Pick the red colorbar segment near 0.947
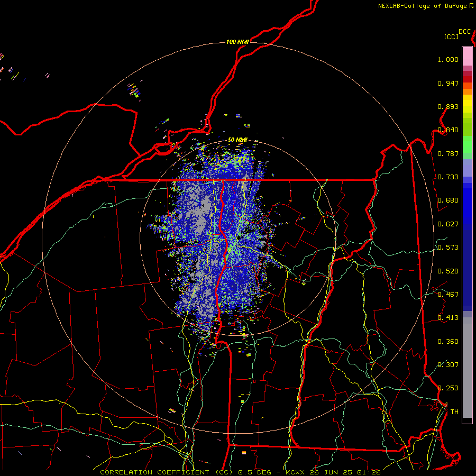This screenshot has width=476, height=476. click(x=467, y=79)
